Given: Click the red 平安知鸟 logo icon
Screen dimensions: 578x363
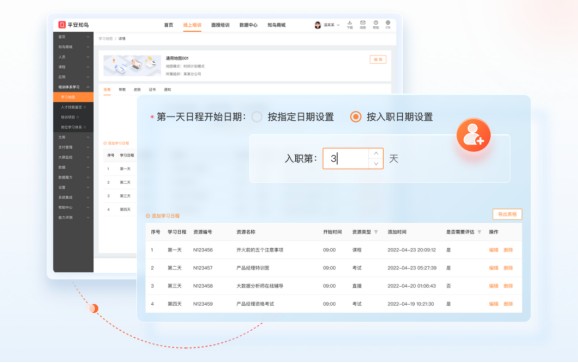Looking at the screenshot, I should (x=62, y=25).
